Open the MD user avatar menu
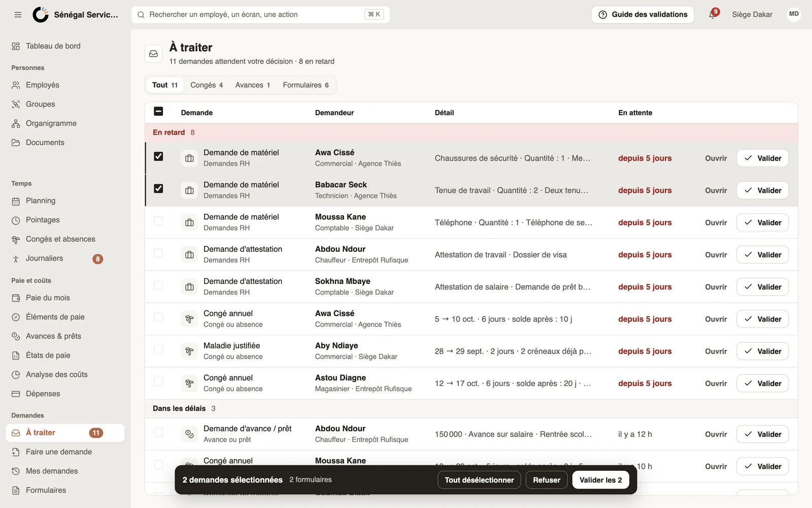This screenshot has height=508, width=812. (x=794, y=14)
